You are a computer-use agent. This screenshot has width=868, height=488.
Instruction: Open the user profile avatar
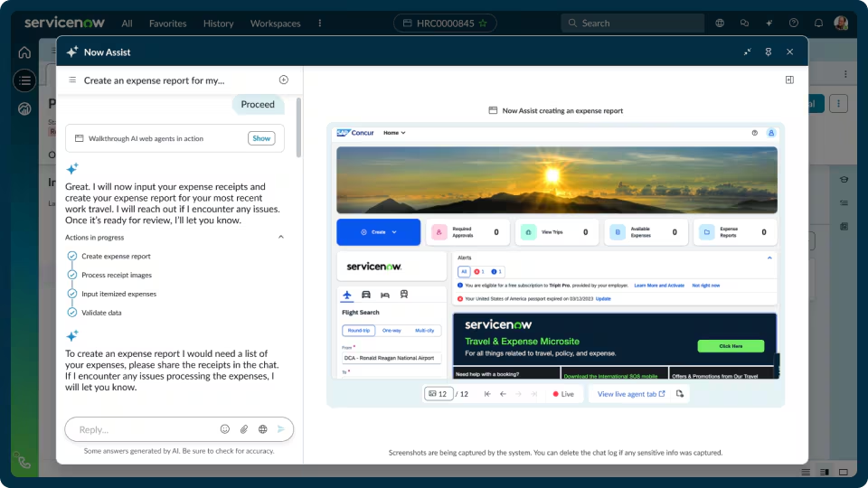tap(841, 23)
